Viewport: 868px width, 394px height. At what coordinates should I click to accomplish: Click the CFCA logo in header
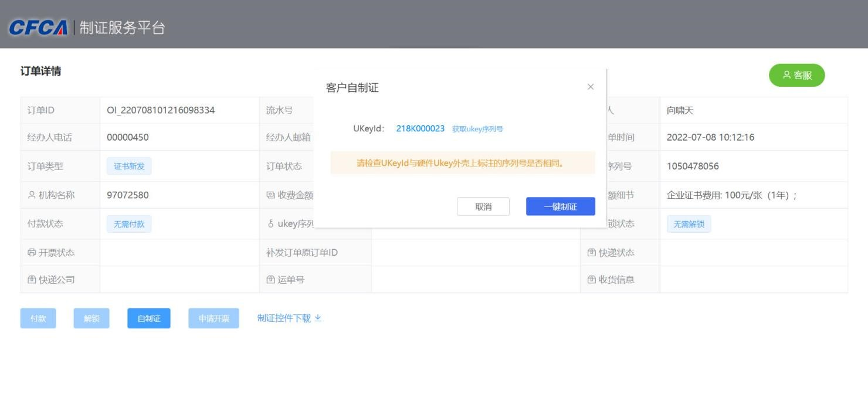(38, 27)
